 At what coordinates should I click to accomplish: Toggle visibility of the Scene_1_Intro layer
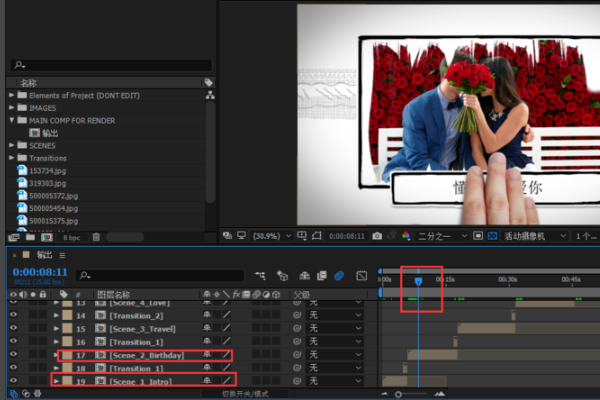coord(13,381)
